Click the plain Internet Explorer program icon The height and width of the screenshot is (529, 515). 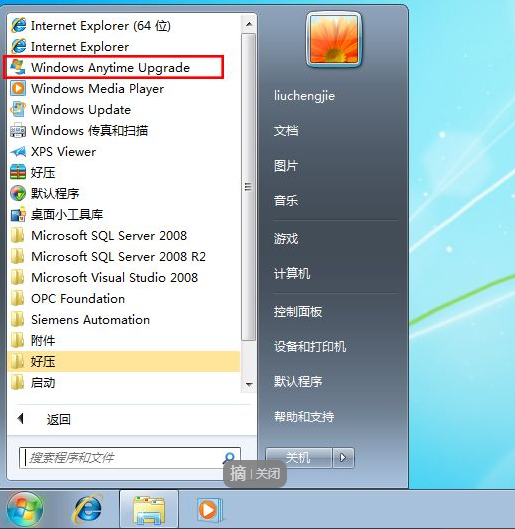(18, 47)
